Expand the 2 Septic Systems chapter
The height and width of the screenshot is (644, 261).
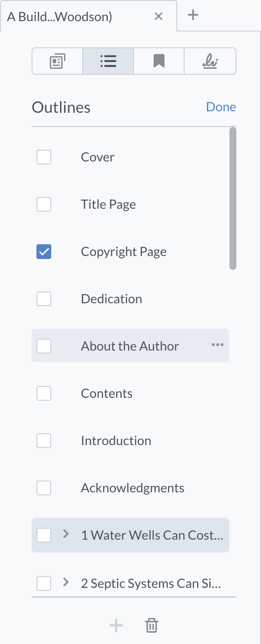[x=66, y=582]
